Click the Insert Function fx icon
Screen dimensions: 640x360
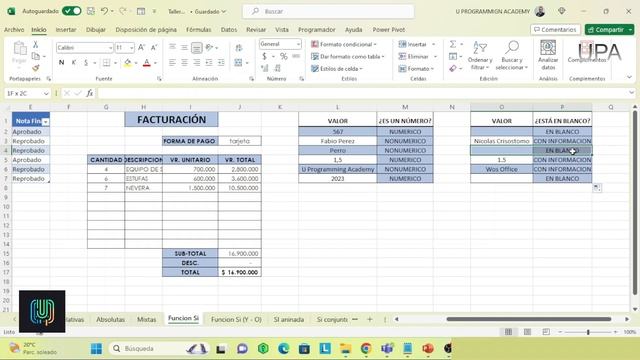click(x=89, y=93)
